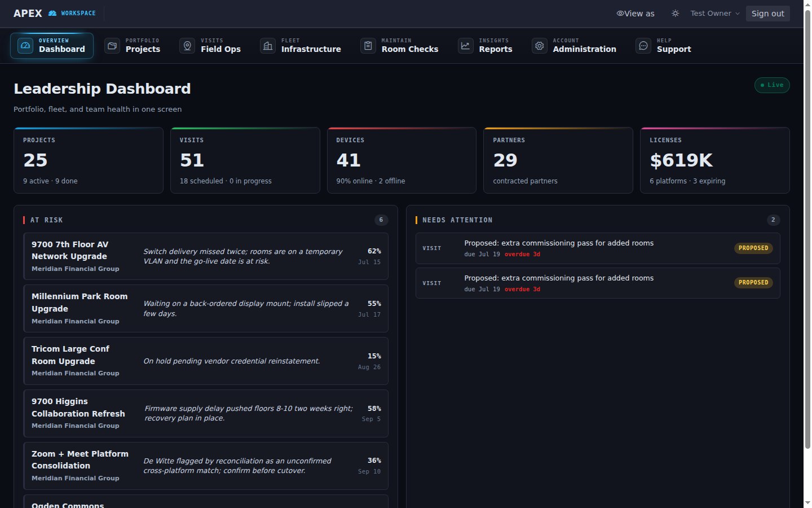Open the Dashboard overview icon
Screen dimensions: 812x508
click(25, 46)
